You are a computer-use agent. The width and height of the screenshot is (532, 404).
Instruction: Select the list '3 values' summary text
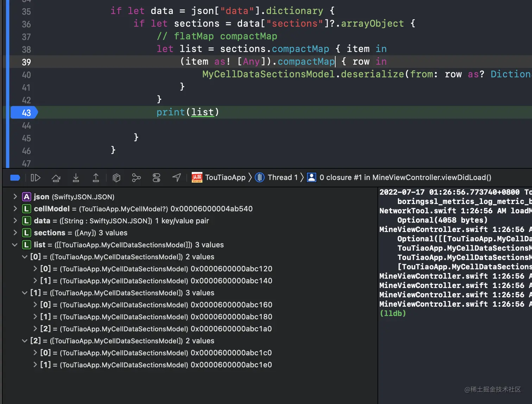coord(209,244)
